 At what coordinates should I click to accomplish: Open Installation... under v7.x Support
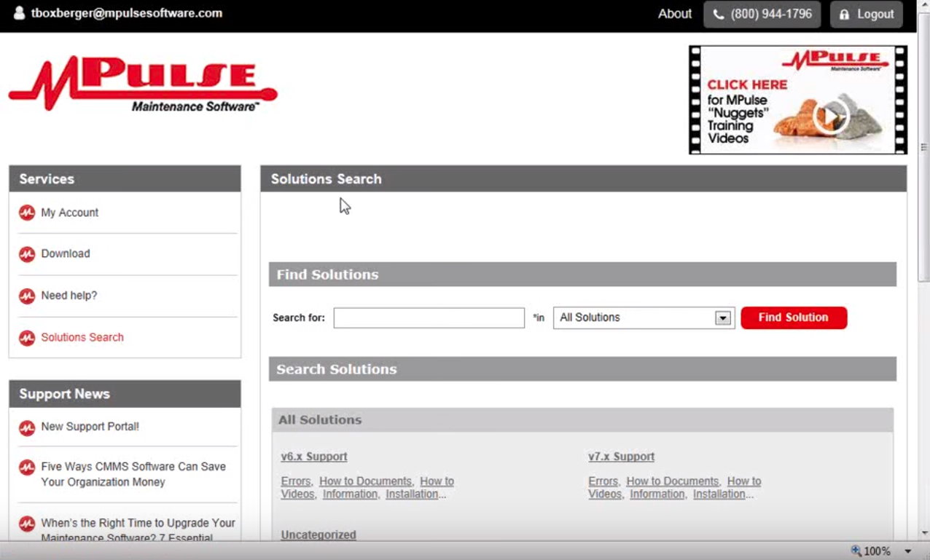click(x=723, y=494)
